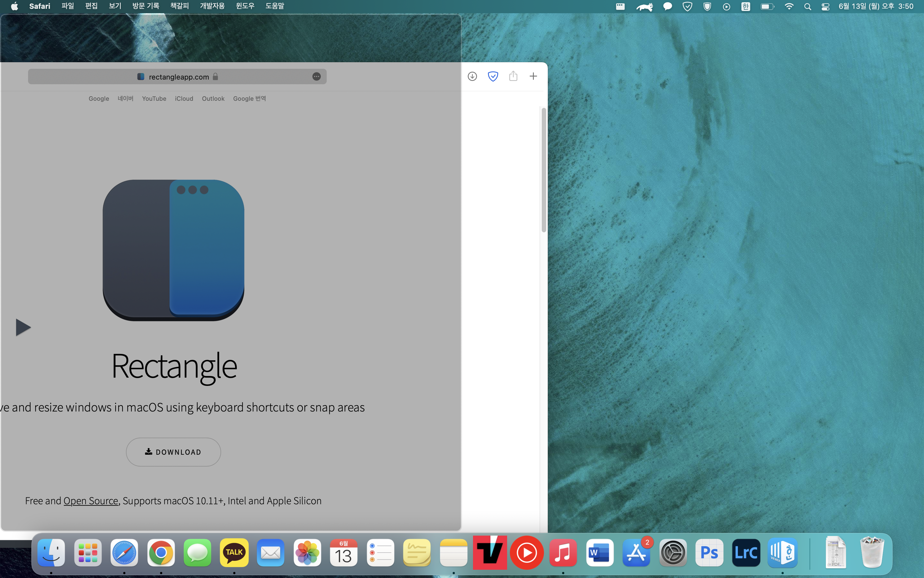
Task: Open battery status menu
Action: (767, 7)
